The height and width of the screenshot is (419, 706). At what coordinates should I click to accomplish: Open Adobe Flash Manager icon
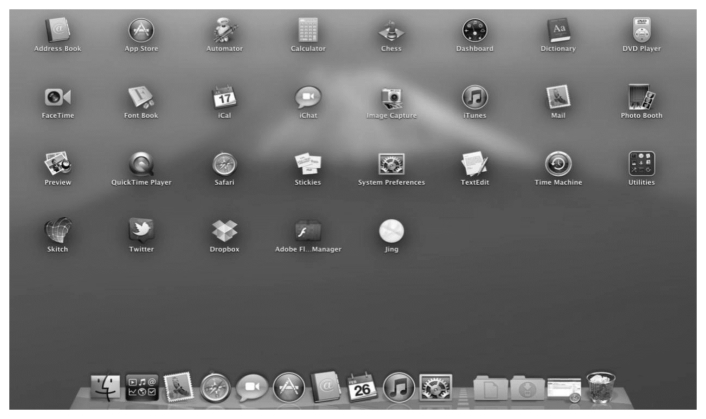click(308, 231)
